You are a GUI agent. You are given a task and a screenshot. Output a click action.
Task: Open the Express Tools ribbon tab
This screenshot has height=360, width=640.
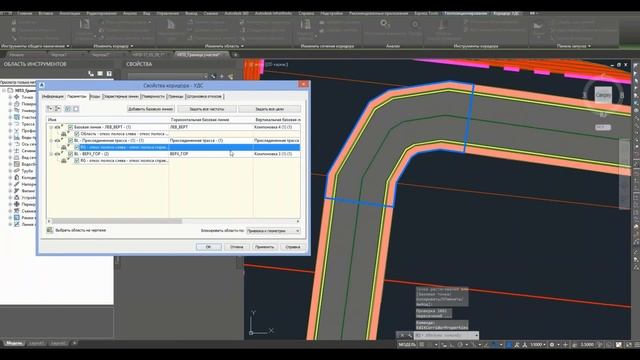(x=426, y=13)
